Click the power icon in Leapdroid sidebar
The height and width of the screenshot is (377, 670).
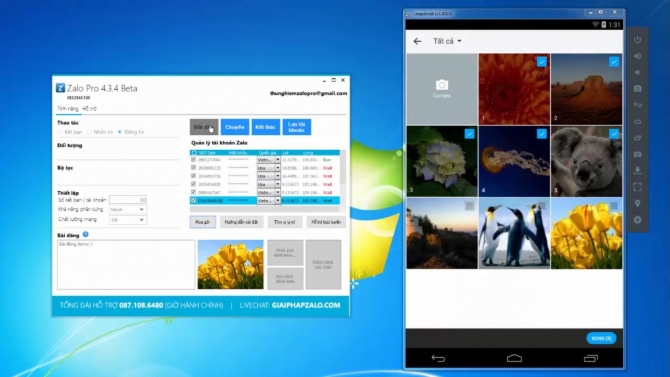638,40
